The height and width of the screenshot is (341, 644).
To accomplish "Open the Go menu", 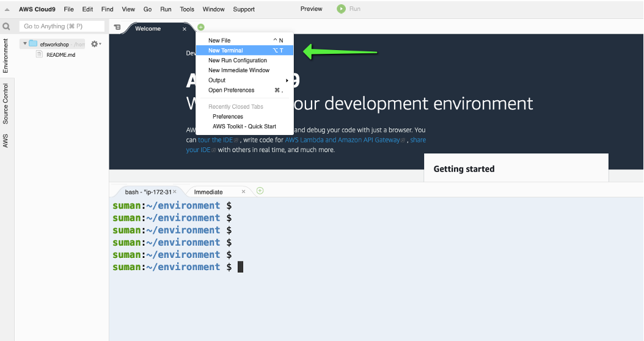I will point(147,9).
